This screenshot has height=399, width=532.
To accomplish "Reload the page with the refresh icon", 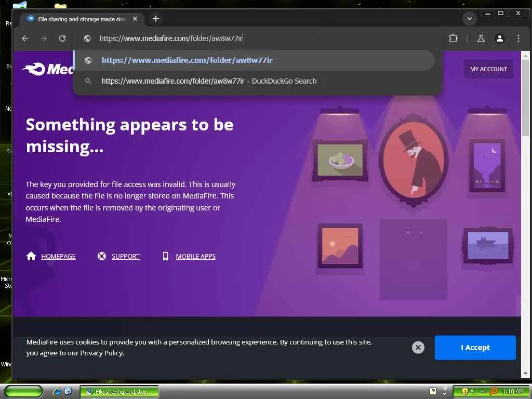I will (62, 38).
